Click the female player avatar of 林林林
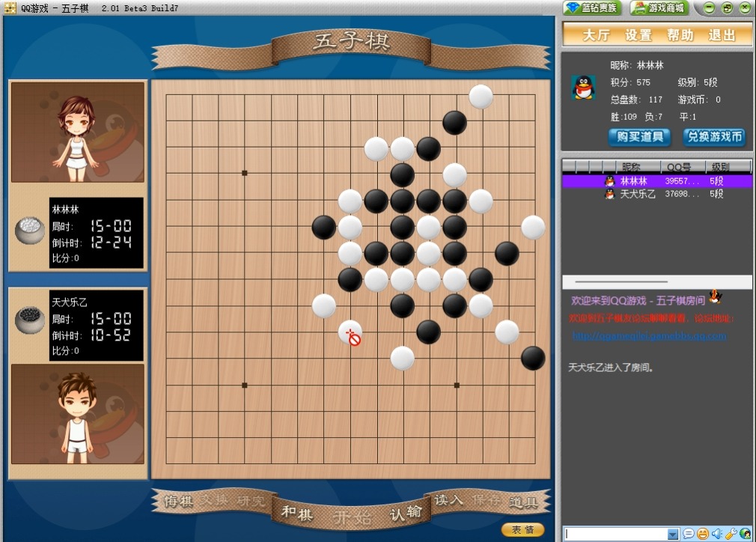 click(x=78, y=132)
